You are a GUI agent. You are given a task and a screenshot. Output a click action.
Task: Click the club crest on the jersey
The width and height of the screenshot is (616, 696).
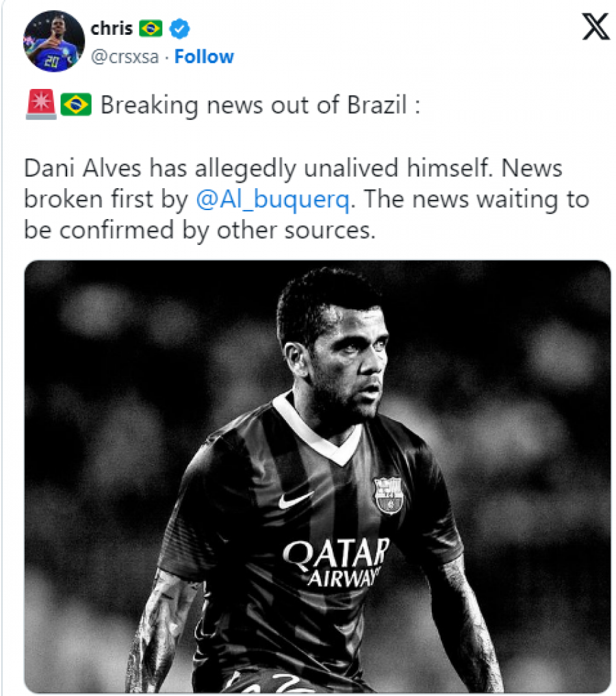pos(389,495)
